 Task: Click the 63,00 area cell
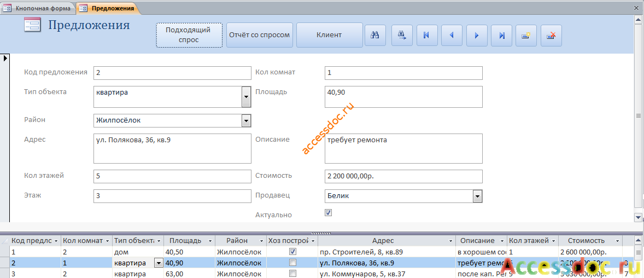point(189,274)
